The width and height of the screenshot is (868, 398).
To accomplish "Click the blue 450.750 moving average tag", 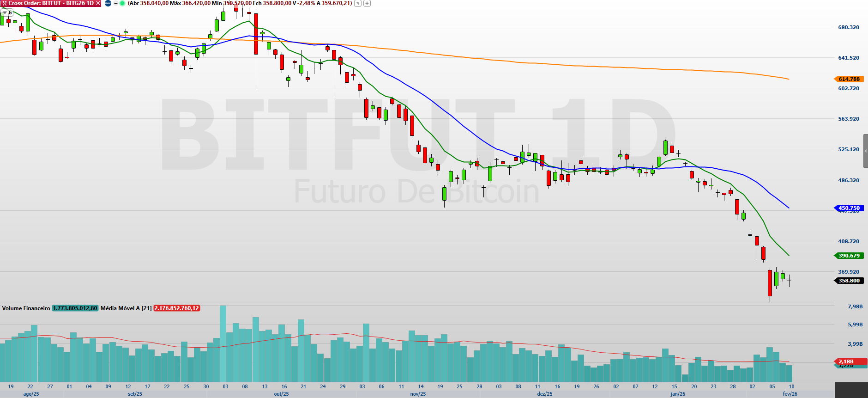I will point(849,208).
